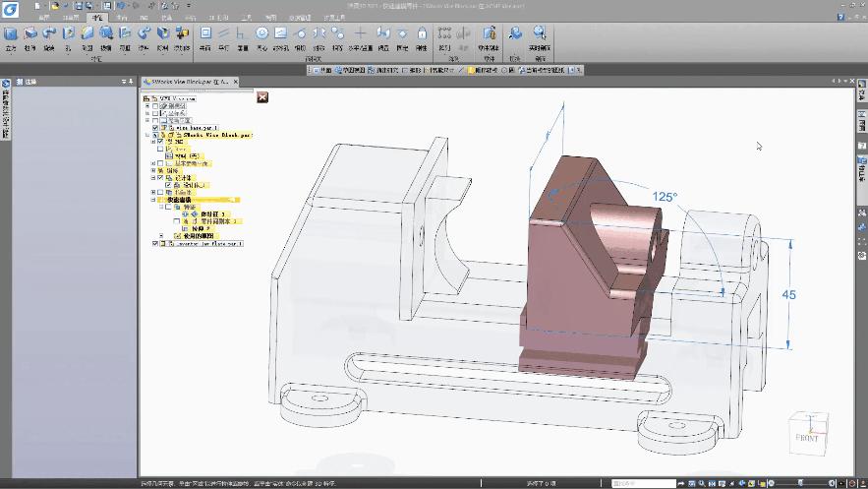Open the first ribbon tab on the left
Screen dimensions: 868x489
pos(44,18)
